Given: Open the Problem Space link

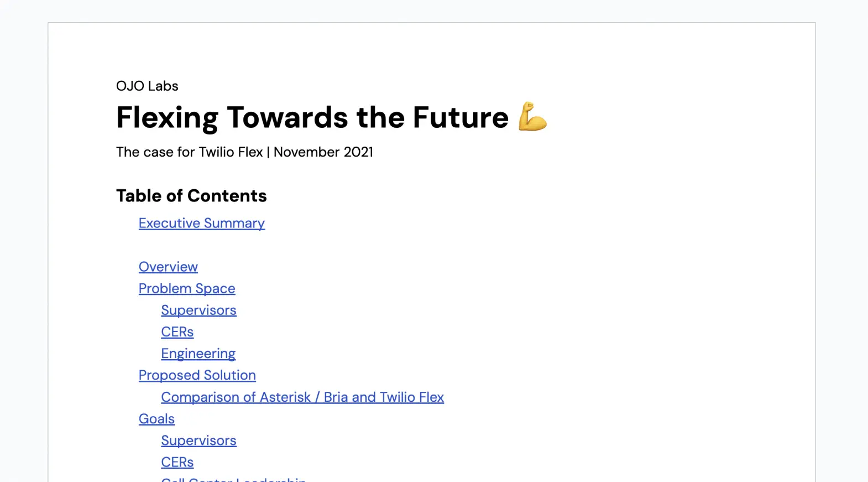Looking at the screenshot, I should 187,288.
